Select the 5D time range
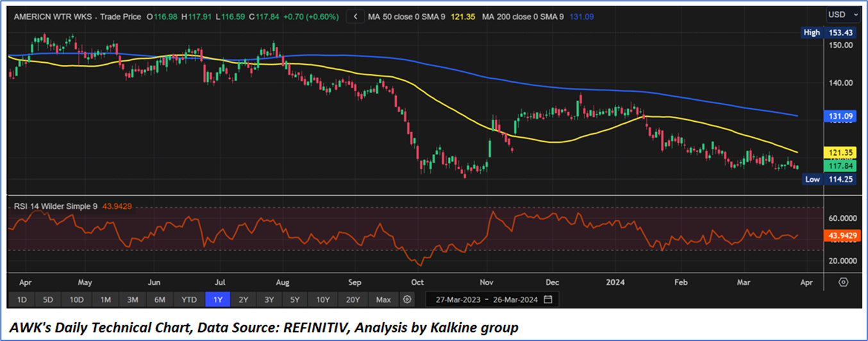The height and width of the screenshot is (341, 868). (49, 299)
